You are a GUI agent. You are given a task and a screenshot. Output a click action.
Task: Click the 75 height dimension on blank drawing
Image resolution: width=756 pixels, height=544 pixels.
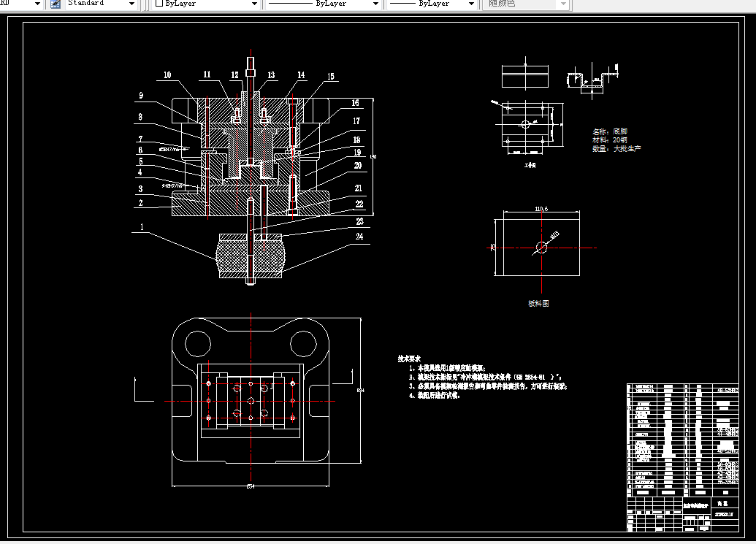tap(493, 247)
